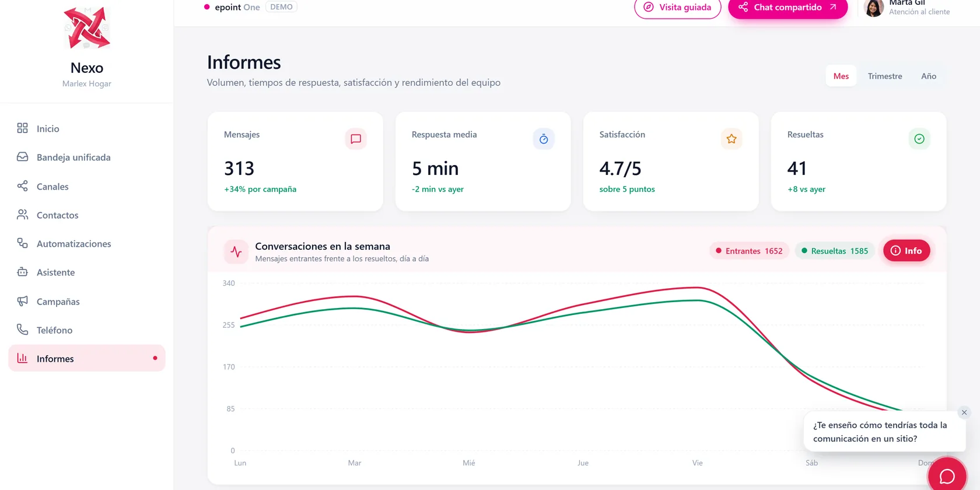Click the 'Jue' axis label on chart

tap(583, 463)
